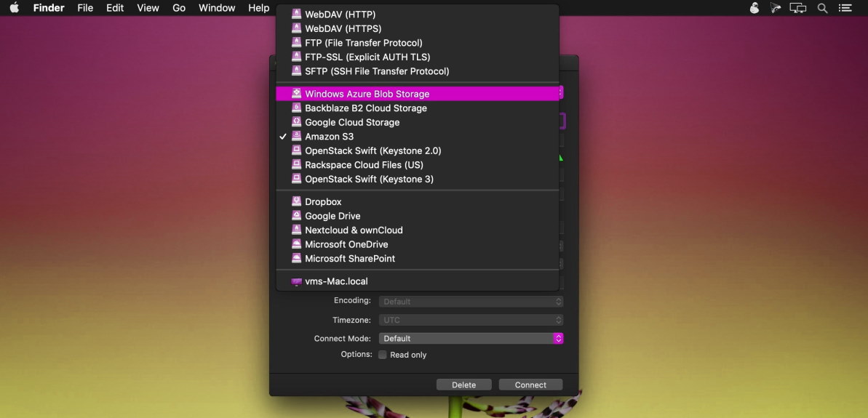
Task: Pick Windows Azure Blob Storage
Action: pyautogui.click(x=418, y=94)
